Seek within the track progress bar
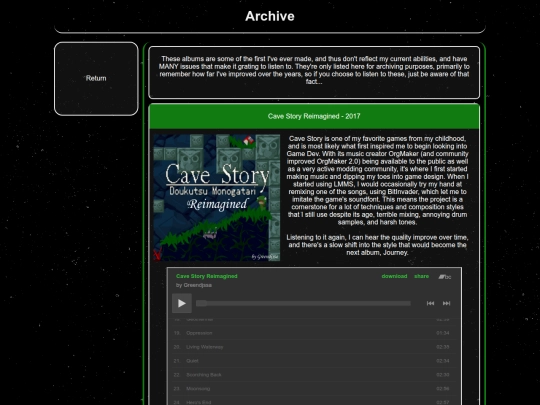 point(303,303)
